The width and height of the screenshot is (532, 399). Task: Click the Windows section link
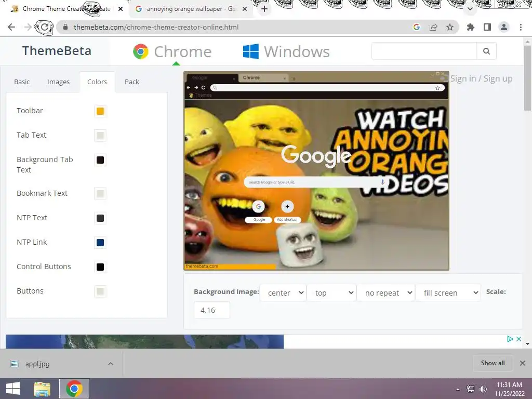click(x=286, y=51)
